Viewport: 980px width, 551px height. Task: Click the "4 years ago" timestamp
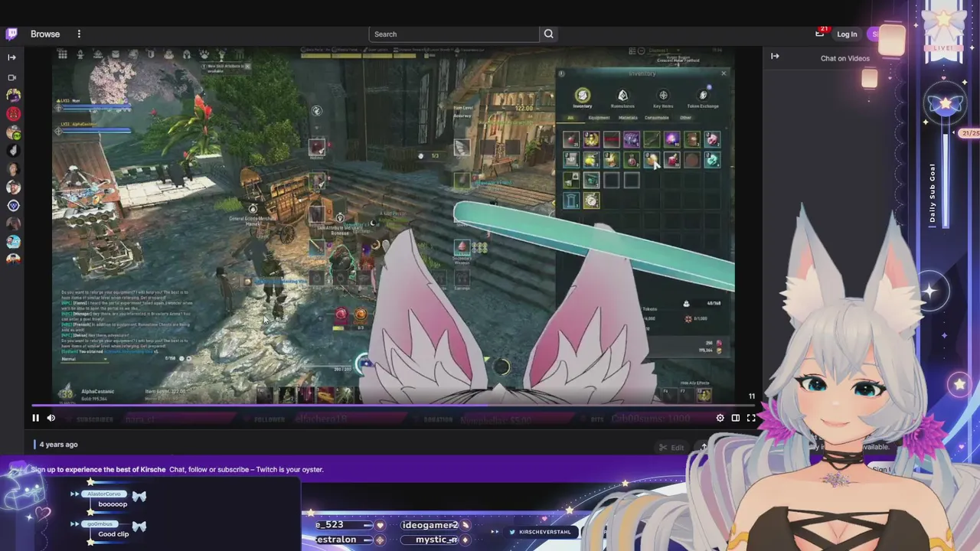pyautogui.click(x=59, y=445)
